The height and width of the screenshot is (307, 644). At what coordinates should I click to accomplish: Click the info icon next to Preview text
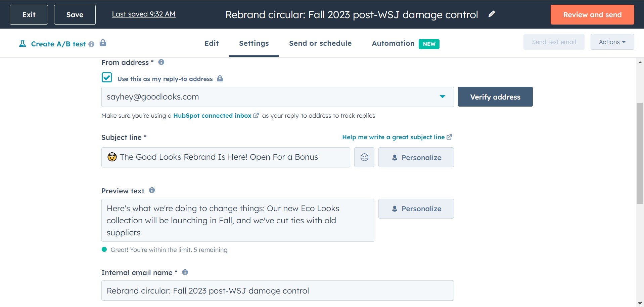coord(152,190)
